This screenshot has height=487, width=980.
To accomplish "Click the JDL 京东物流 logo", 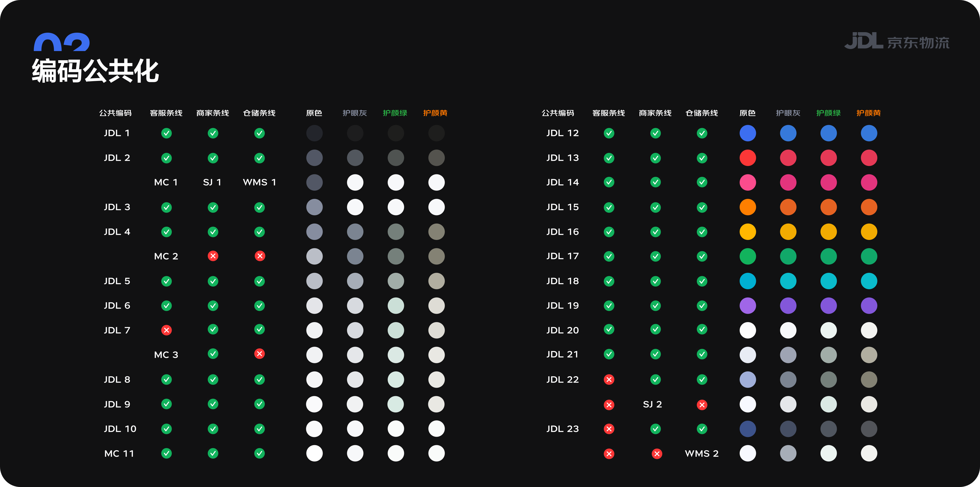I will coord(897,41).
